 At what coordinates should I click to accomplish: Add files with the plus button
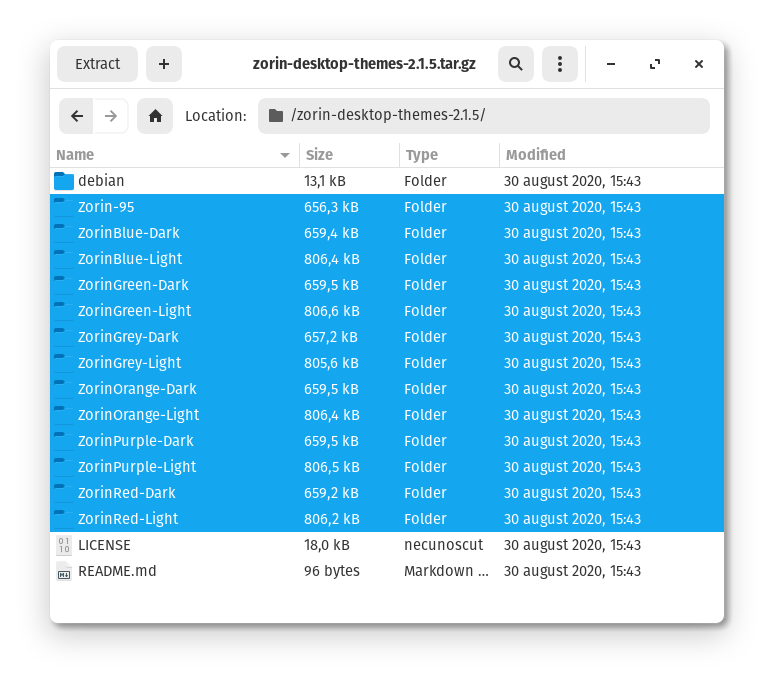tap(164, 64)
